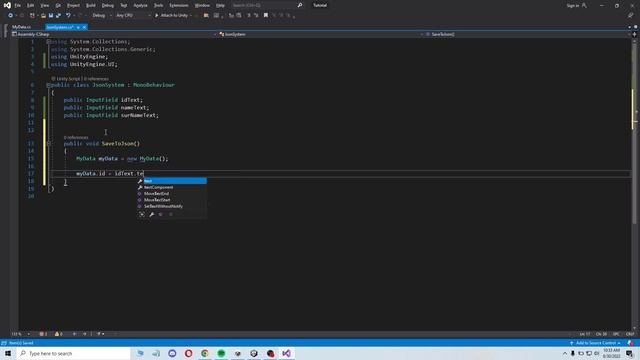The height and width of the screenshot is (360, 640).
Task: Click the warnings count indicator
Action: point(59,334)
